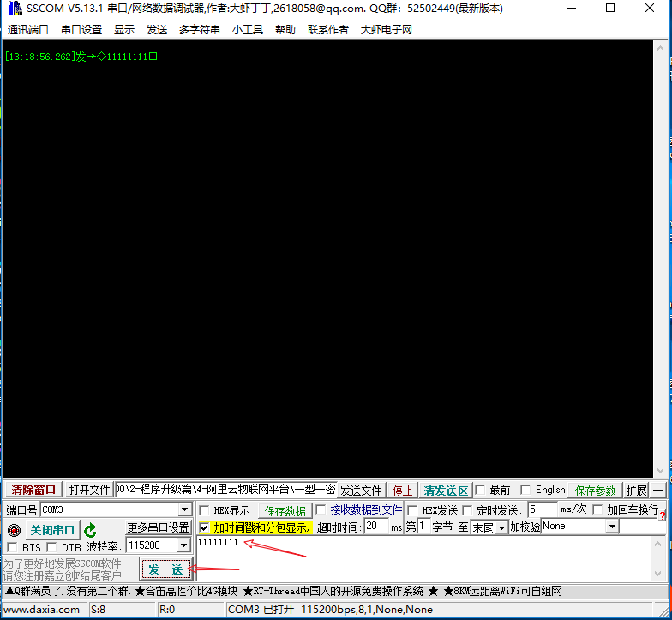The height and width of the screenshot is (620, 672).
Task: Click the scrolling advertisement ticker text
Action: pyautogui.click(x=284, y=592)
